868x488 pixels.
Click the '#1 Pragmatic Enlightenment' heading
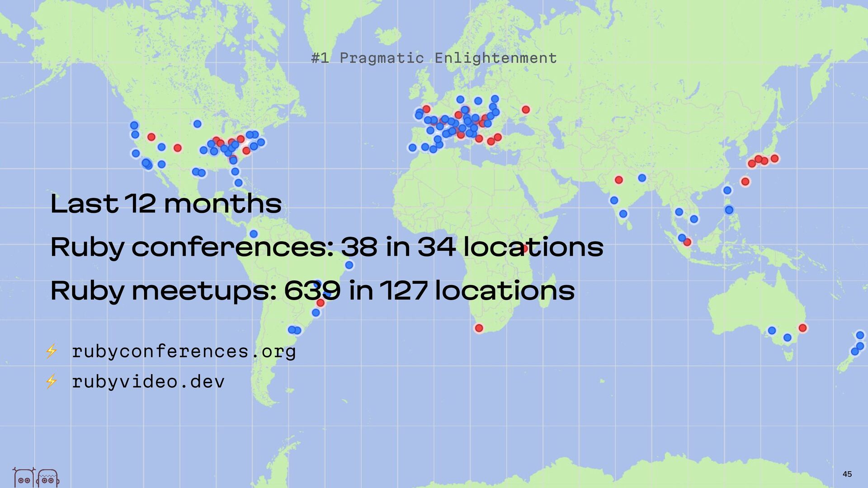point(434,58)
